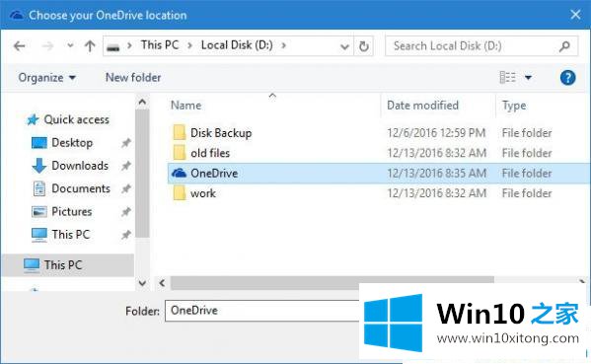Click the drive icon in address bar

click(113, 47)
